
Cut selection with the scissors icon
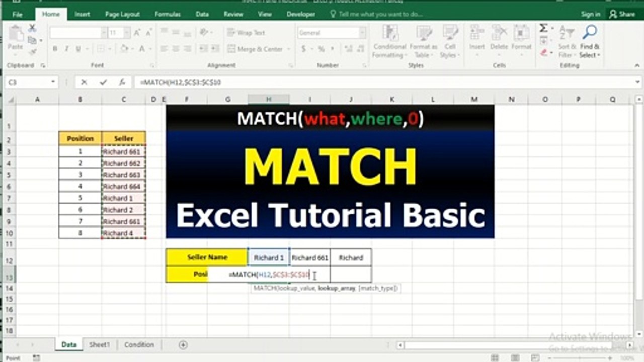(32, 28)
